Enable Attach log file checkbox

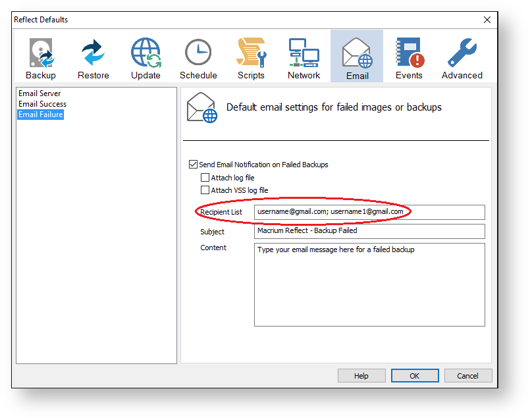pyautogui.click(x=205, y=177)
